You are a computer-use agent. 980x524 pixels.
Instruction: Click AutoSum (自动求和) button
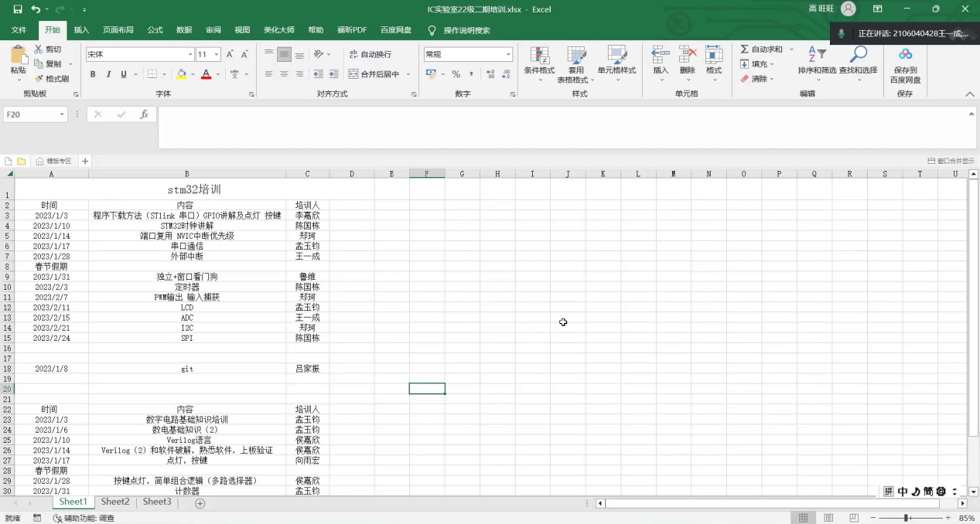tap(761, 49)
